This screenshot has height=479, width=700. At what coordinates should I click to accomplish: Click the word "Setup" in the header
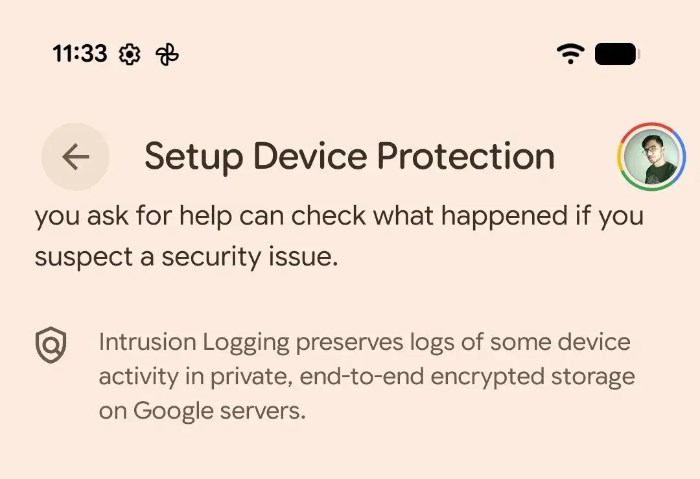pyautogui.click(x=193, y=157)
